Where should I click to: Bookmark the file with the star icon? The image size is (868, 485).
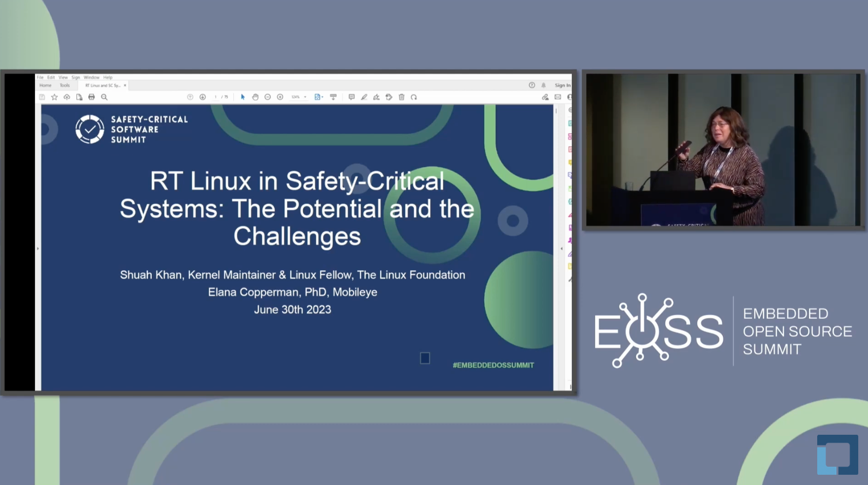(54, 97)
